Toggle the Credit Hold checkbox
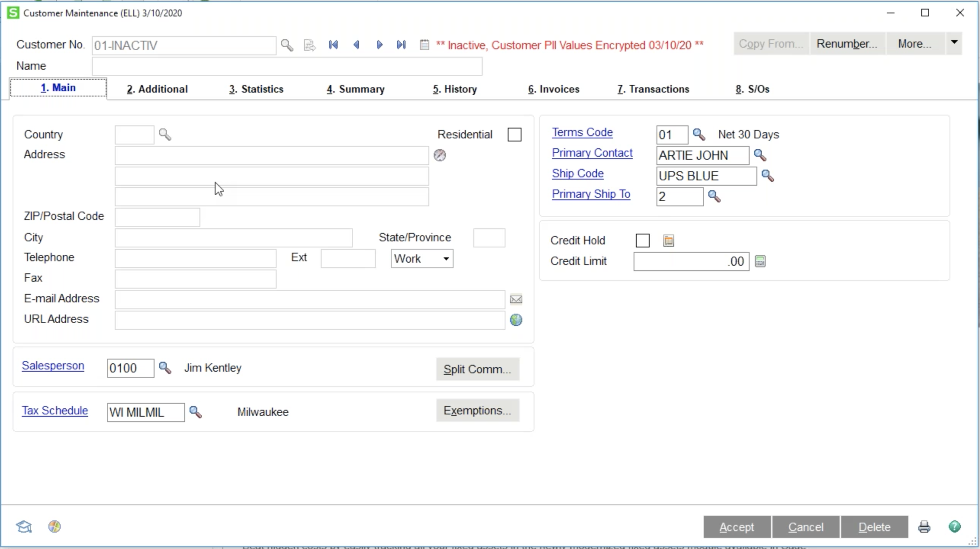980x549 pixels. click(x=642, y=241)
